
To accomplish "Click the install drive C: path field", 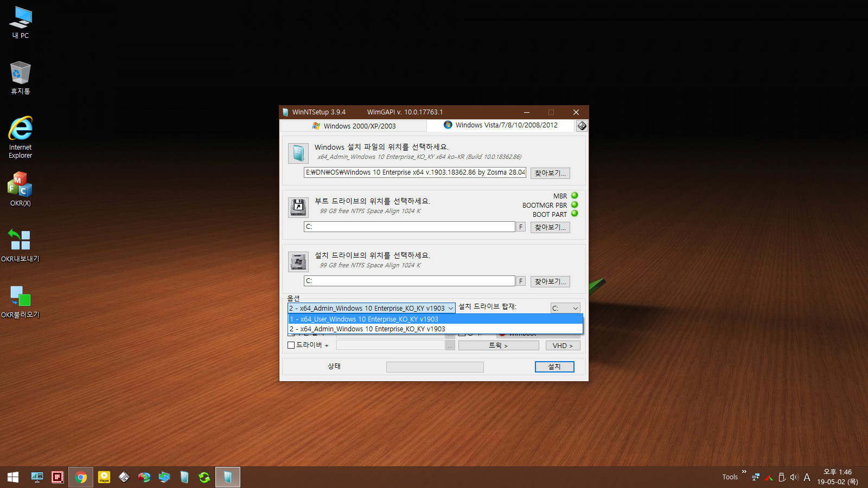I will coord(410,281).
